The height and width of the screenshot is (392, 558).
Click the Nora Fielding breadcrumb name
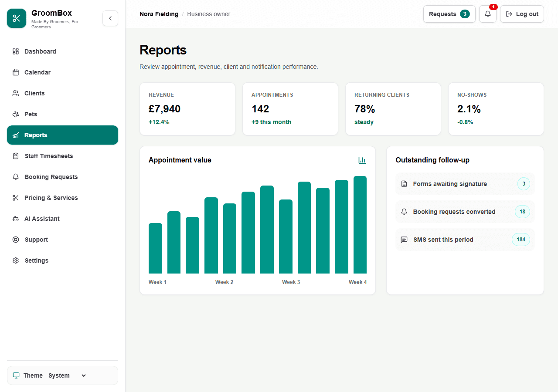point(159,14)
